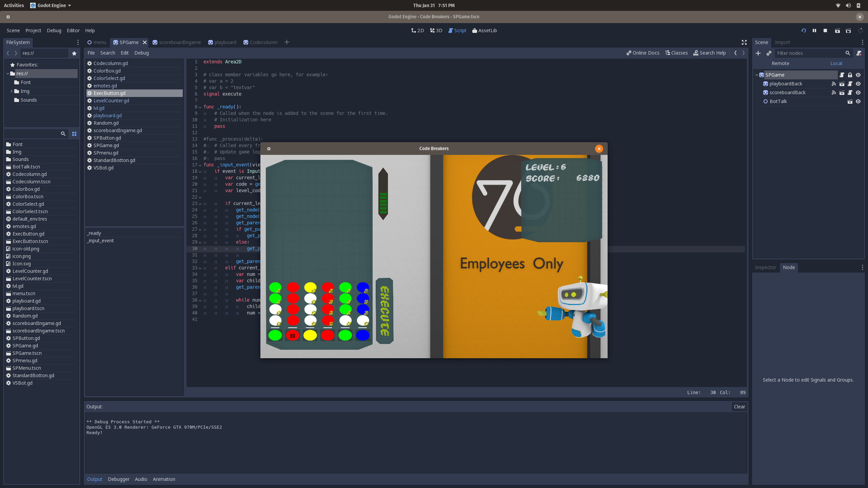Collapse the res:// folder tree
Screen dimensions: 868x488
tap(8, 74)
